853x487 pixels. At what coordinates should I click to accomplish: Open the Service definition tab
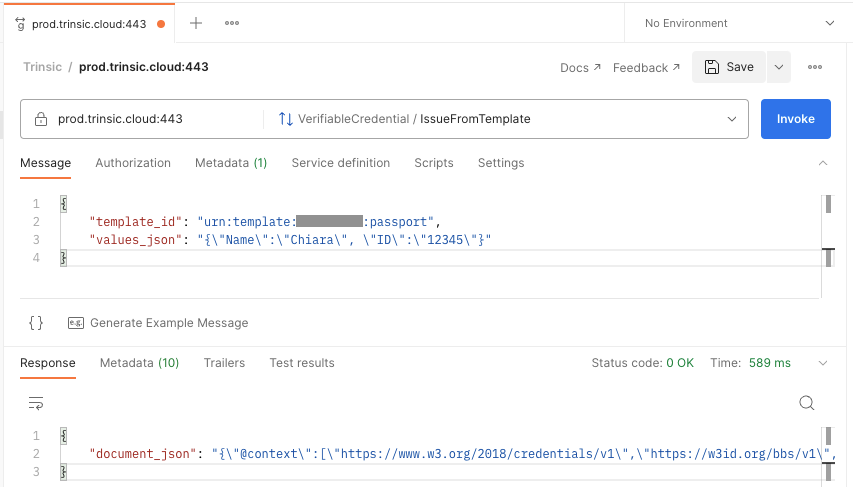click(341, 163)
